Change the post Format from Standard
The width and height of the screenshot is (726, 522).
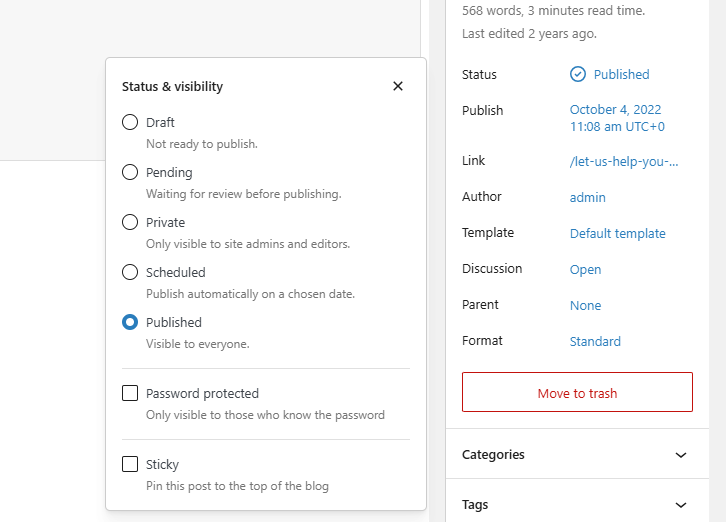[x=595, y=341]
